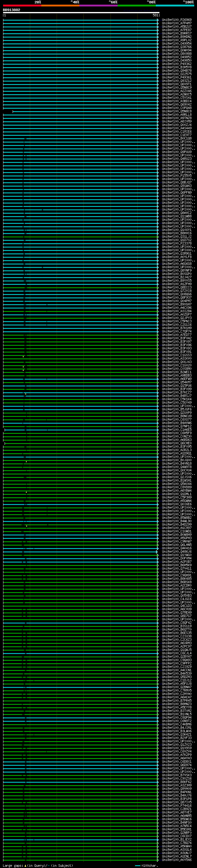This screenshot has height=868, width=197.
Task: Select hit UniRef100_B7K1H9
Action: point(176,328)
